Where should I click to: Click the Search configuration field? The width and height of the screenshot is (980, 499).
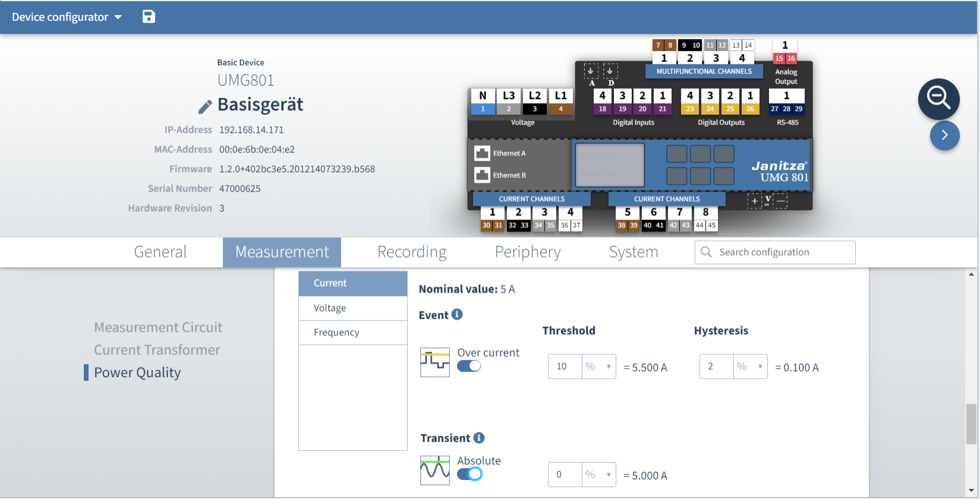pos(775,252)
